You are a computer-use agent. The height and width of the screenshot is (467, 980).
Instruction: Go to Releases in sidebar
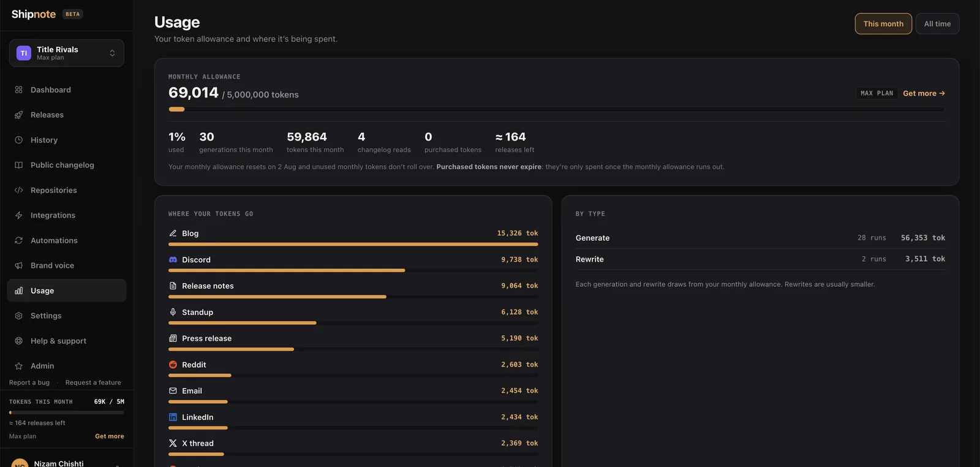[67, 115]
